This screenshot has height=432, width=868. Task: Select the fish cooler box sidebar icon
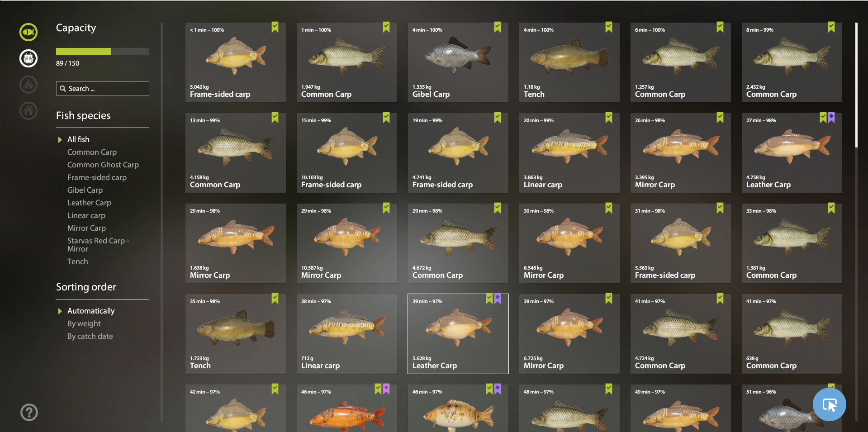click(28, 58)
